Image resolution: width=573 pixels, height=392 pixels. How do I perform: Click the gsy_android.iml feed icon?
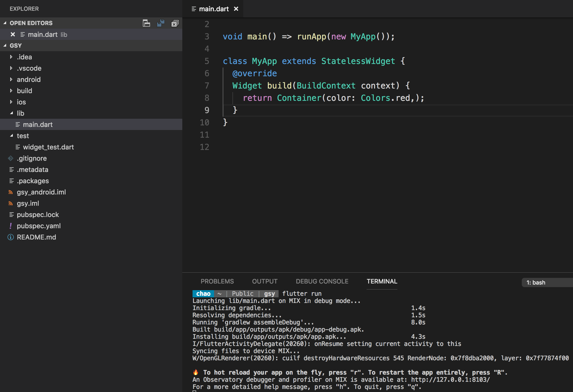point(11,192)
